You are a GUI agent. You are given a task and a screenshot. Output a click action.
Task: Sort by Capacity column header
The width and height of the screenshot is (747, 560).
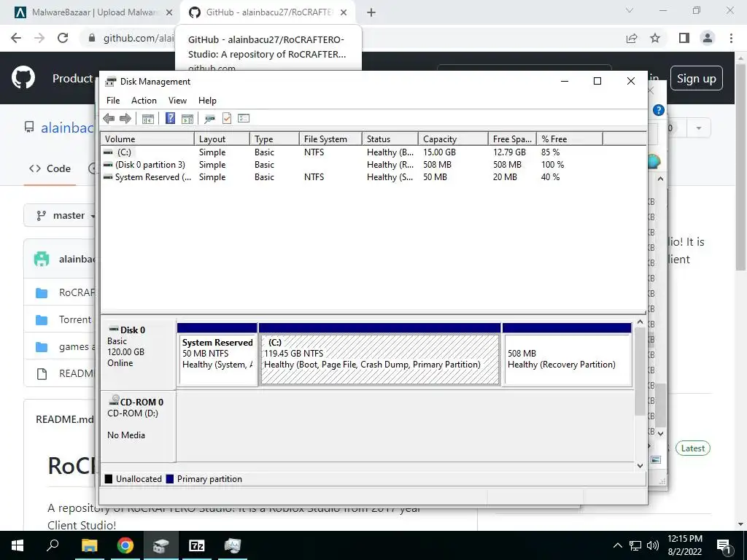click(453, 139)
